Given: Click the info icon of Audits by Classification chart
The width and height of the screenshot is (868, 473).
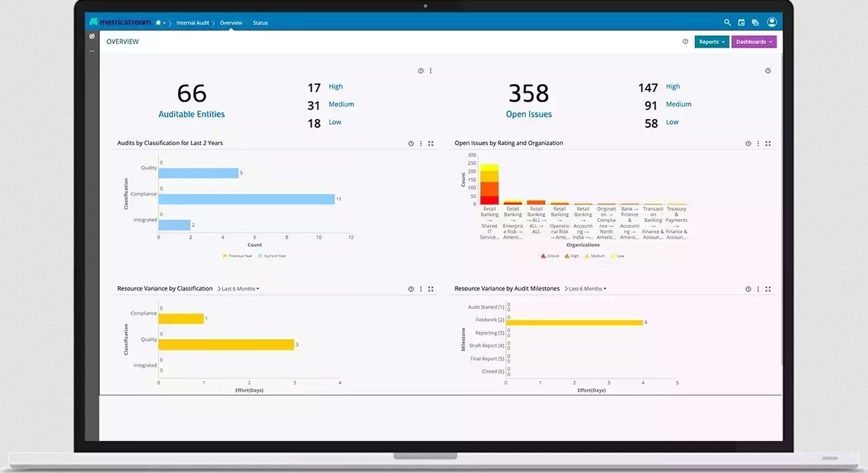Looking at the screenshot, I should (411, 143).
